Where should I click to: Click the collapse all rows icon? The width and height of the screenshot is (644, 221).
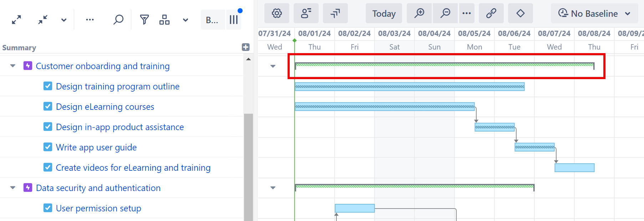tap(43, 20)
